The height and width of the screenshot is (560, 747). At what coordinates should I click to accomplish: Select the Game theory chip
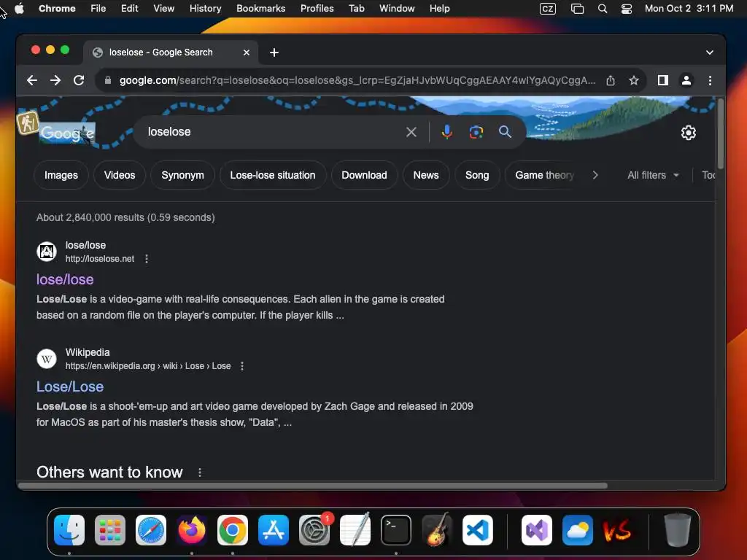pos(544,175)
